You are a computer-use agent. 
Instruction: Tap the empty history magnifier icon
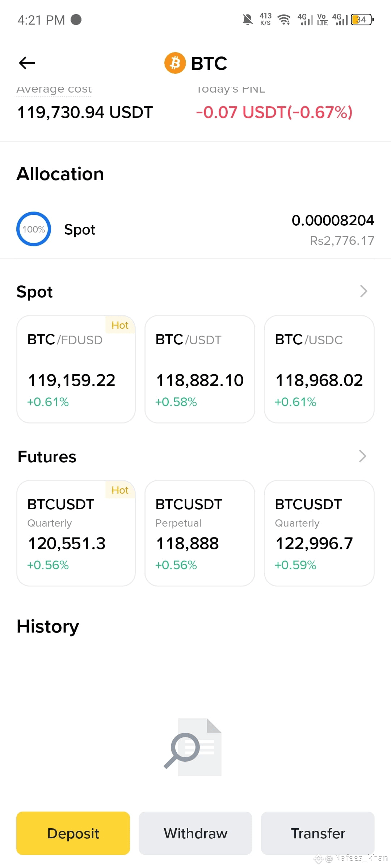pyautogui.click(x=192, y=747)
